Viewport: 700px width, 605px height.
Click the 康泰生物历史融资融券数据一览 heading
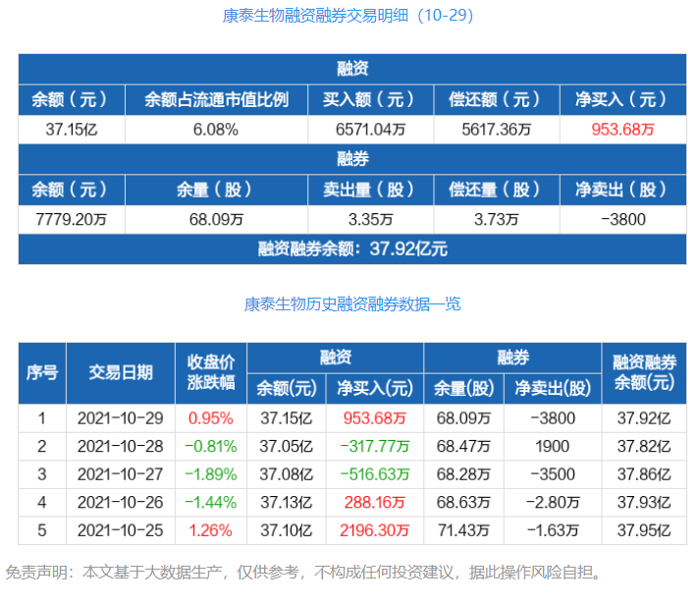tap(351, 304)
